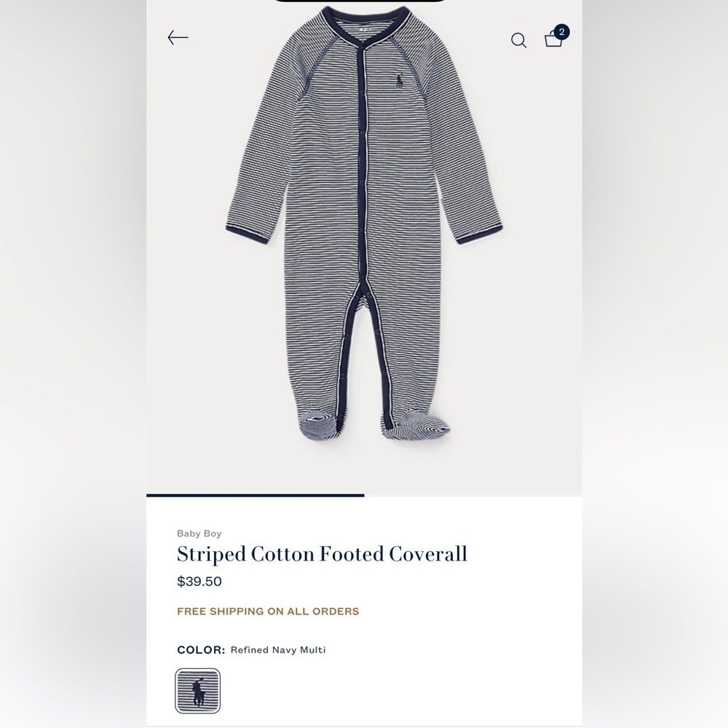This screenshot has width=728, height=728.
Task: Open search with the magnifying glass icon
Action: pyautogui.click(x=518, y=40)
